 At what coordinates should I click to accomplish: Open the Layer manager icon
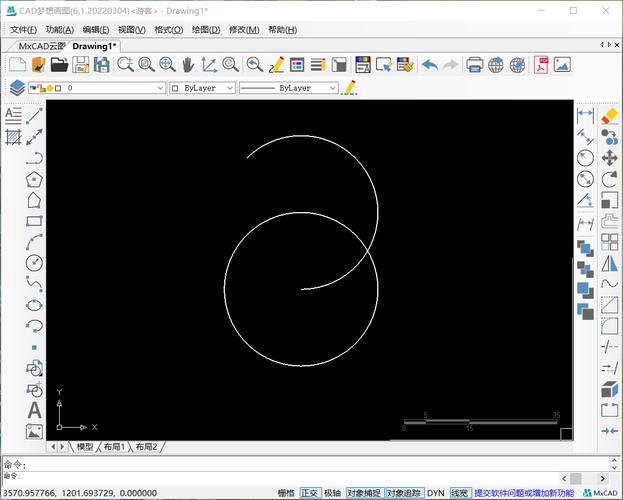pyautogui.click(x=17, y=88)
